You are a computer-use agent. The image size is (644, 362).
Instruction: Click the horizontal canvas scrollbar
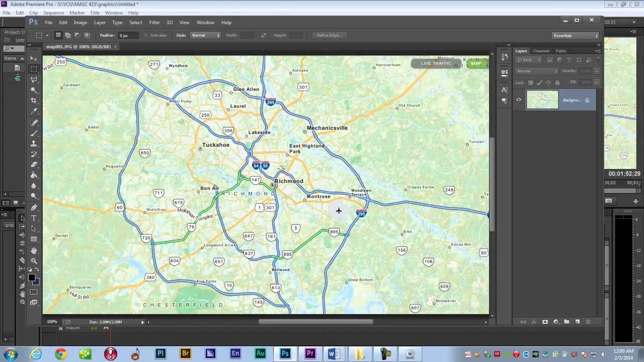315,322
